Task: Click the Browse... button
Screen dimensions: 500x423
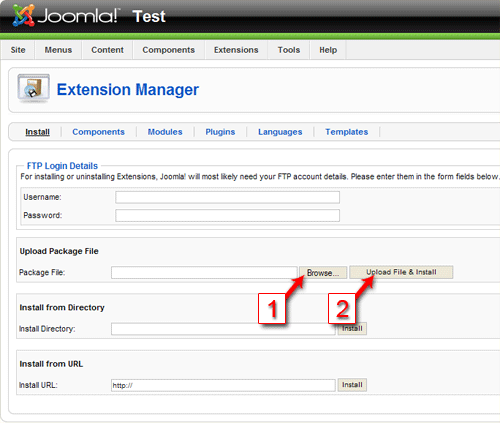Action: coord(323,273)
